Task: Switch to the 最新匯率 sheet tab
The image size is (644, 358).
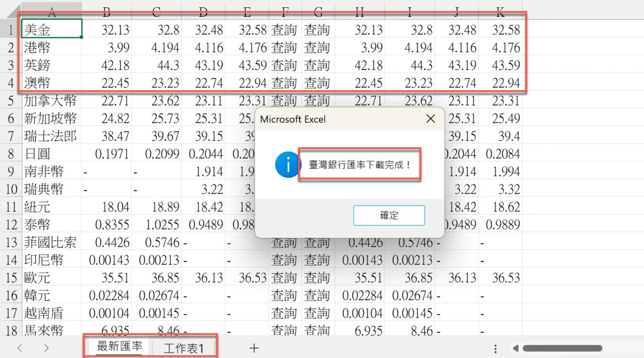Action: [x=120, y=347]
